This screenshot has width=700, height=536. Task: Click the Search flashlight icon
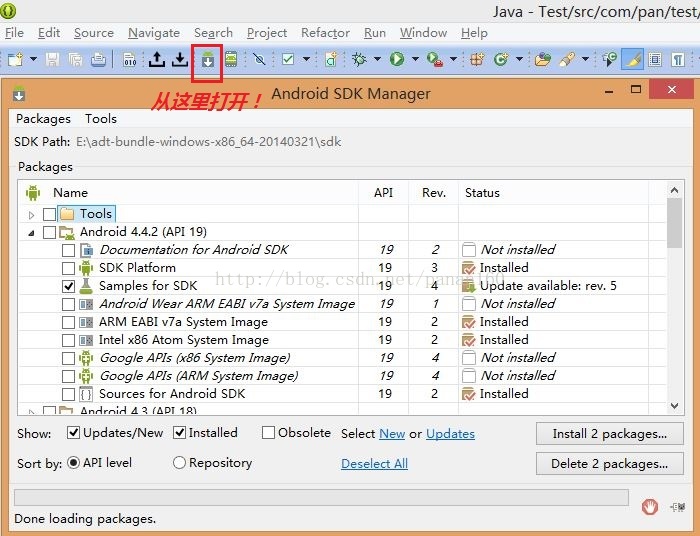[567, 59]
